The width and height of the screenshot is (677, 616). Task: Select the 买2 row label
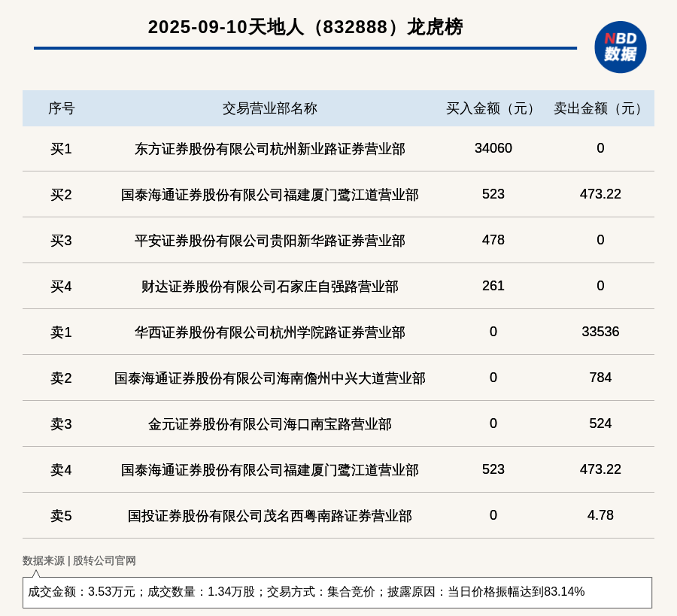[x=61, y=195]
